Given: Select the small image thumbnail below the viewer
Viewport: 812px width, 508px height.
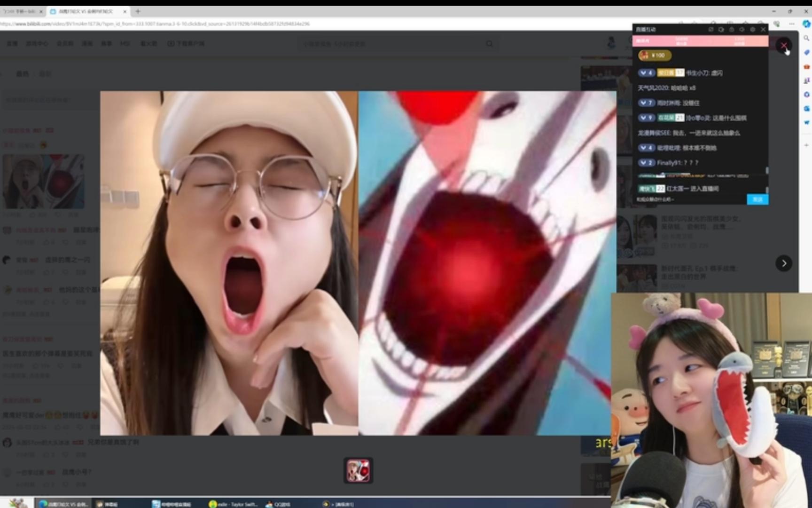Looking at the screenshot, I should [x=358, y=470].
